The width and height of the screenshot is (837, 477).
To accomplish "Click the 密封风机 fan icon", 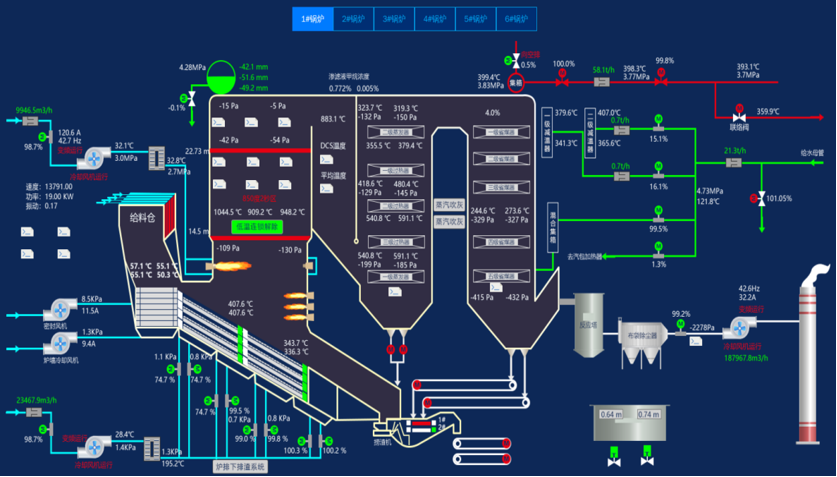I will [60, 309].
